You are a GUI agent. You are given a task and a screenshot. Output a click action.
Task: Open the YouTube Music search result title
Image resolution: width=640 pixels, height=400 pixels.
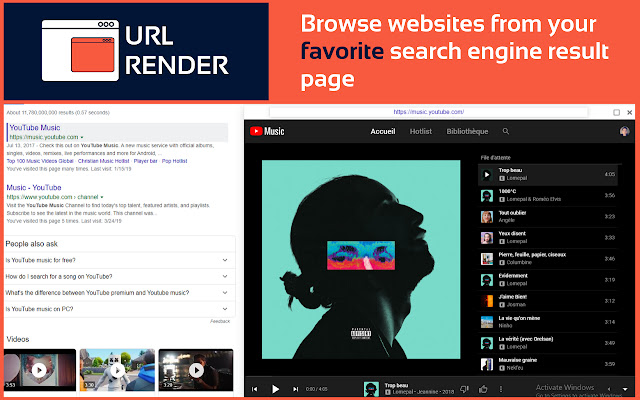[x=35, y=128]
